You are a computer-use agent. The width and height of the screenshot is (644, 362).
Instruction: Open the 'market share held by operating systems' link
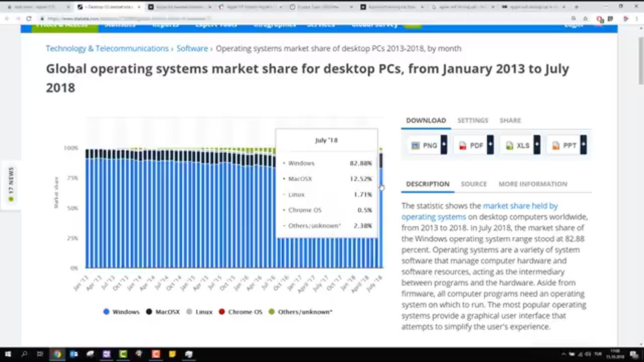click(479, 211)
